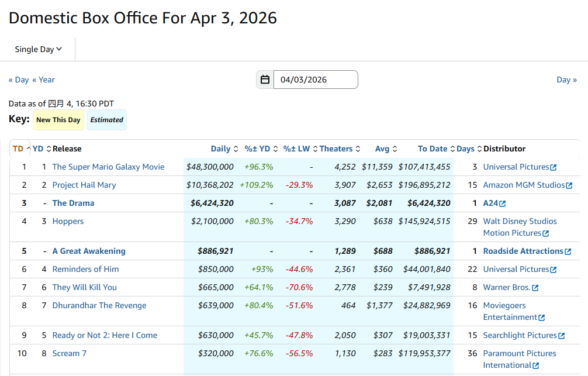Go to previous day link
The height and width of the screenshot is (376, 588).
19,80
